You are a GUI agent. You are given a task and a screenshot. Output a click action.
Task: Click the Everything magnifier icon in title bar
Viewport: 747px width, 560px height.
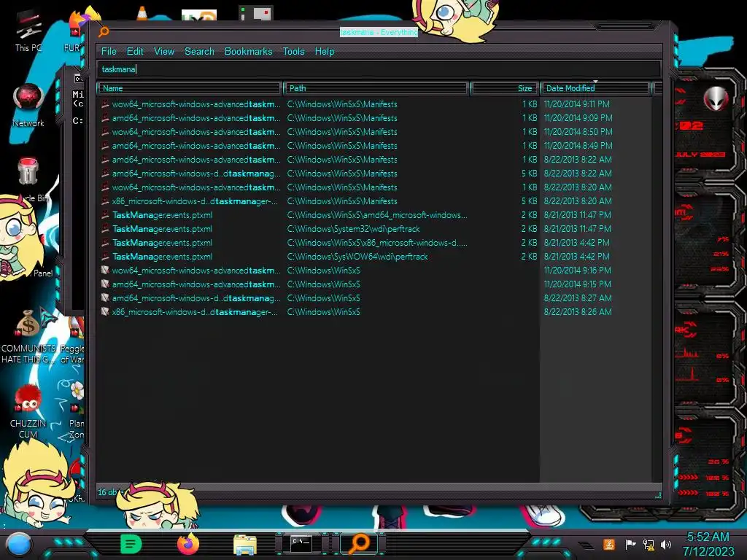click(x=104, y=32)
